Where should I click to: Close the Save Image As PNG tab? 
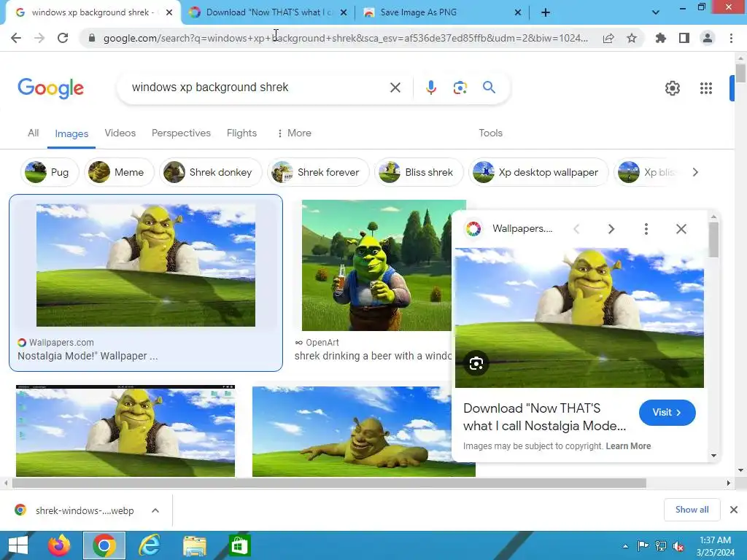coord(518,12)
